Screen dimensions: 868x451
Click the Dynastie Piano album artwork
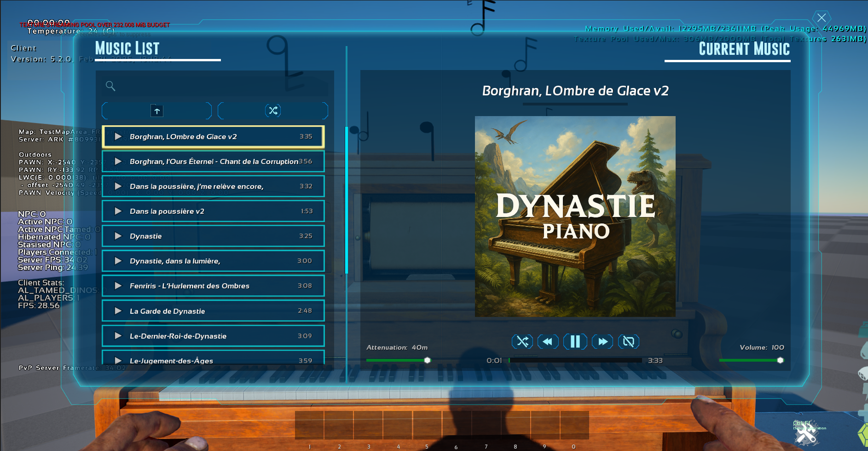tap(575, 217)
